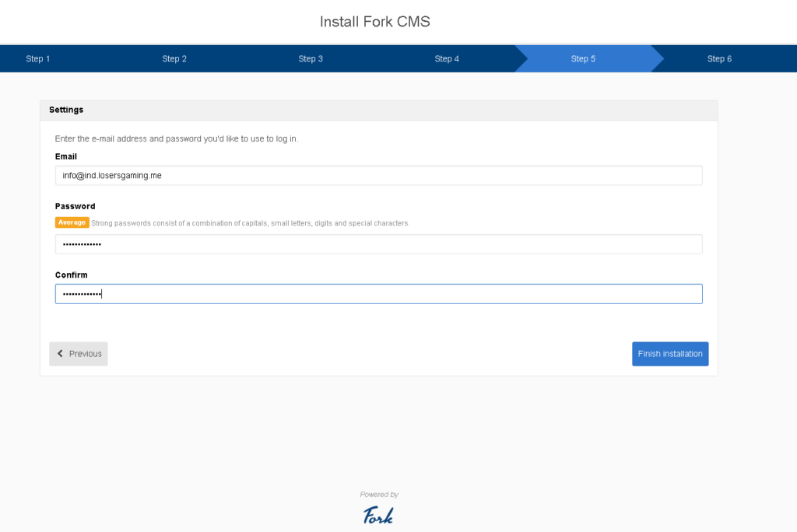Click the Email field label
The height and width of the screenshot is (532, 797).
[x=66, y=156]
